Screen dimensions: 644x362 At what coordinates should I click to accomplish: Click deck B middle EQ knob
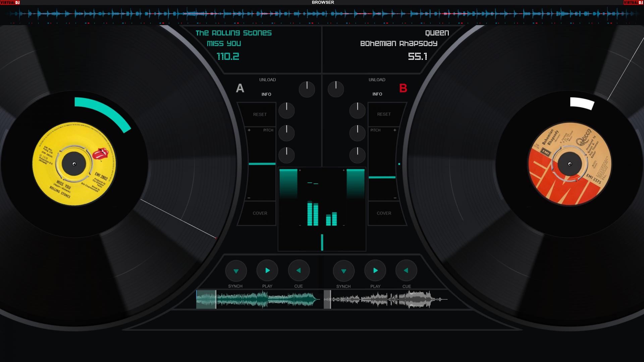tap(358, 133)
